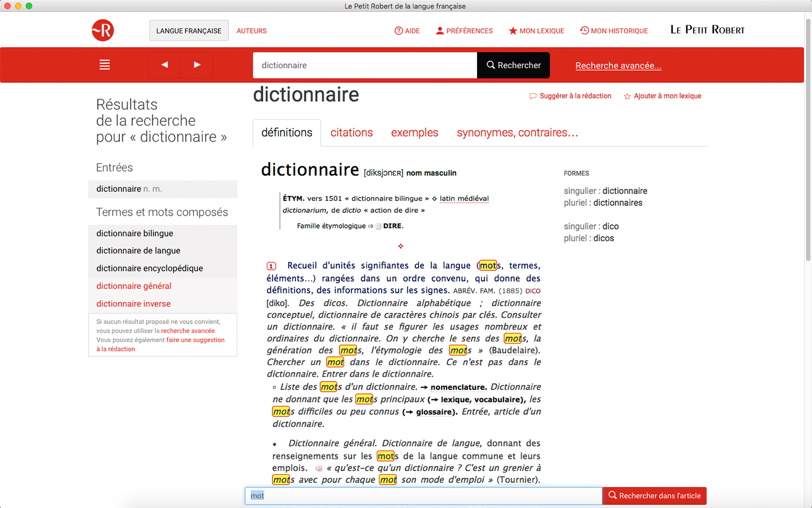Image resolution: width=812 pixels, height=508 pixels.
Task: Click the phonetic transcription [diksjɔnɛʀ]
Action: [383, 173]
